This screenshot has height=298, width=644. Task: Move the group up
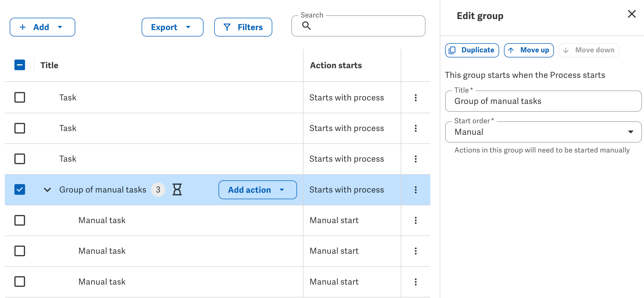click(x=529, y=50)
